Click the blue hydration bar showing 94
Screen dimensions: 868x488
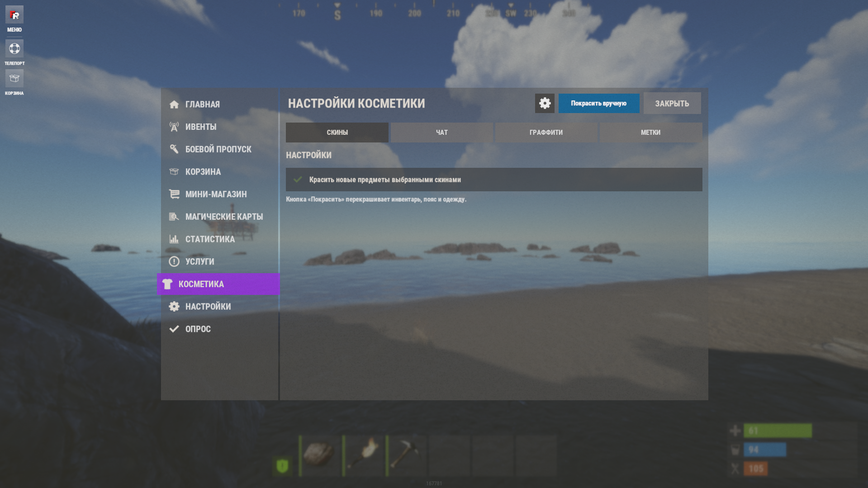click(765, 450)
